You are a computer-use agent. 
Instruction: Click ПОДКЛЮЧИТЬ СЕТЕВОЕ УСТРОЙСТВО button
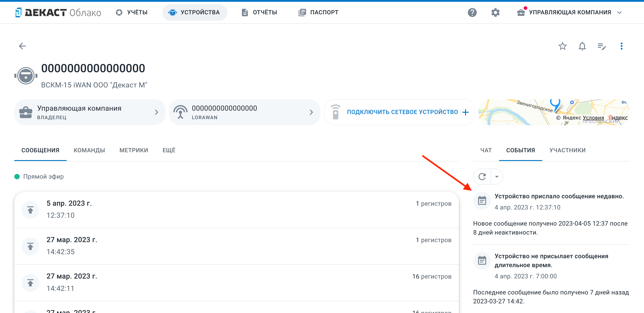click(399, 112)
